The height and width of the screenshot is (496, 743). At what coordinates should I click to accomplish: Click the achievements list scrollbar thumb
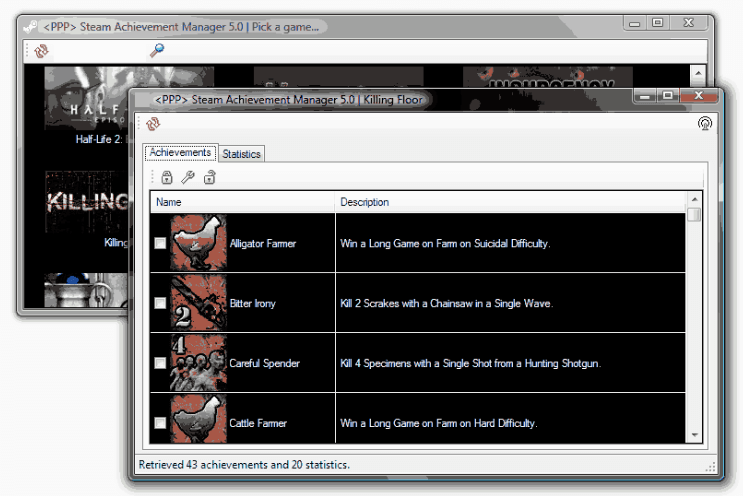point(694,214)
